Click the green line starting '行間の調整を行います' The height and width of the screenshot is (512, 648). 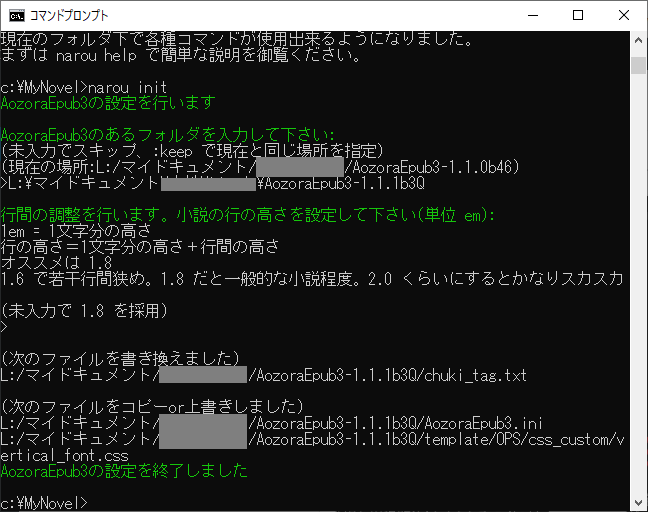(x=248, y=215)
